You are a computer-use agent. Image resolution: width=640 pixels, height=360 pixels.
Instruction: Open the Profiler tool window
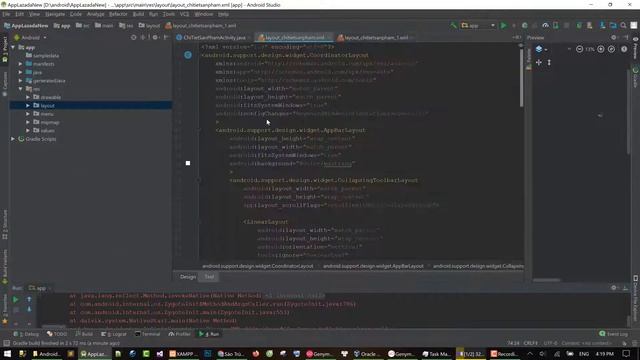pyautogui.click(x=180, y=334)
